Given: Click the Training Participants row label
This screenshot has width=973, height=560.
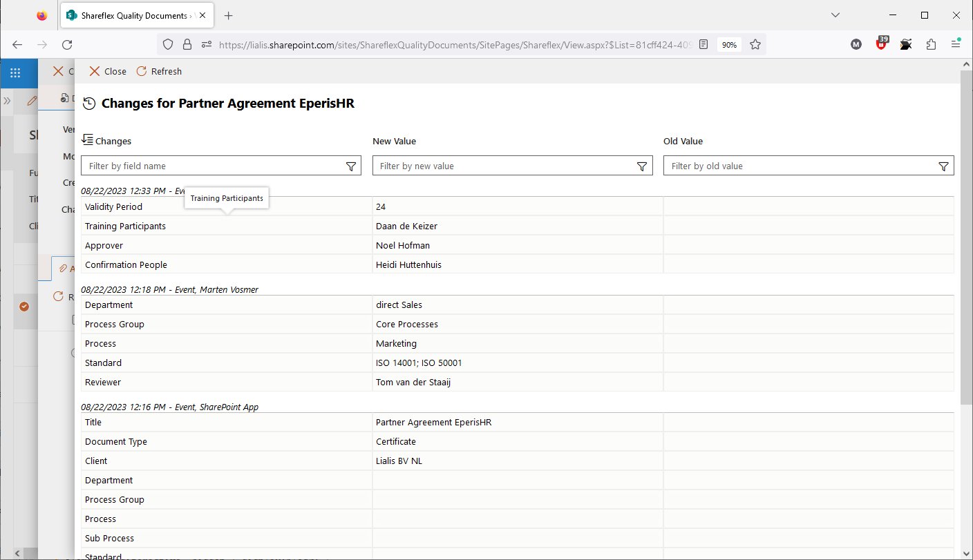Looking at the screenshot, I should point(125,226).
